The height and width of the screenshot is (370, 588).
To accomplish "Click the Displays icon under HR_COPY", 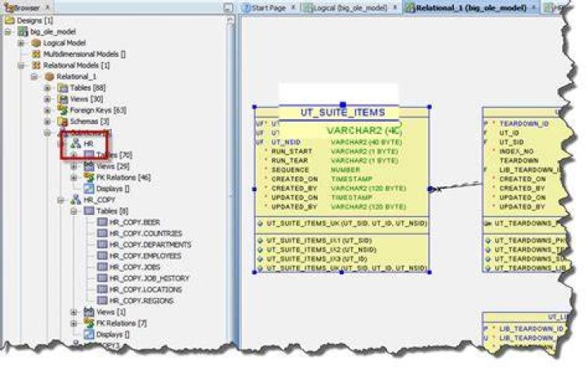I will (89, 334).
